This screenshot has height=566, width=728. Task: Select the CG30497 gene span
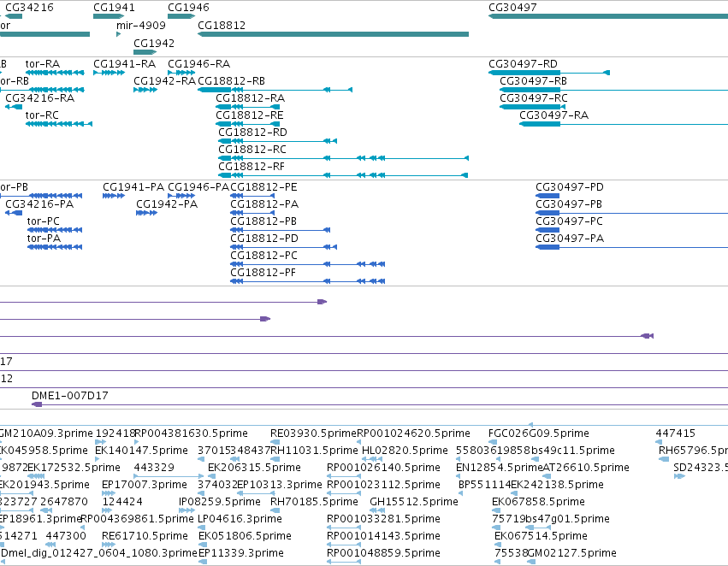click(x=608, y=16)
